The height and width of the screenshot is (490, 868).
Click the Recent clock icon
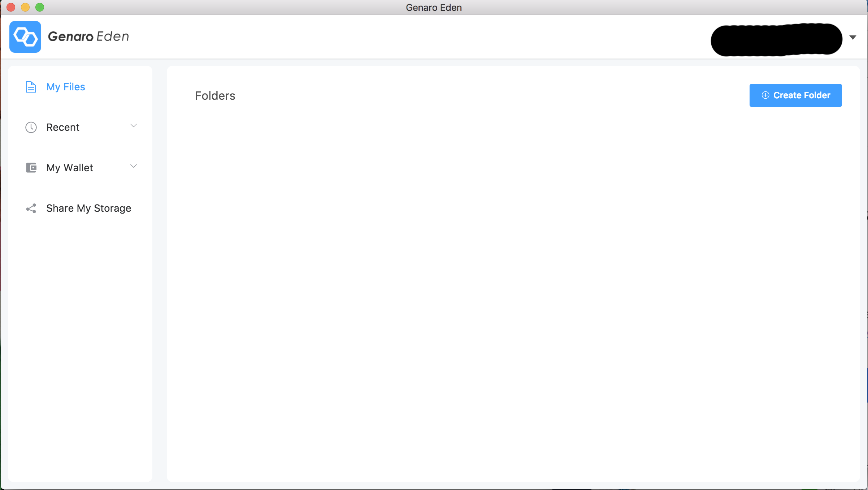[30, 127]
